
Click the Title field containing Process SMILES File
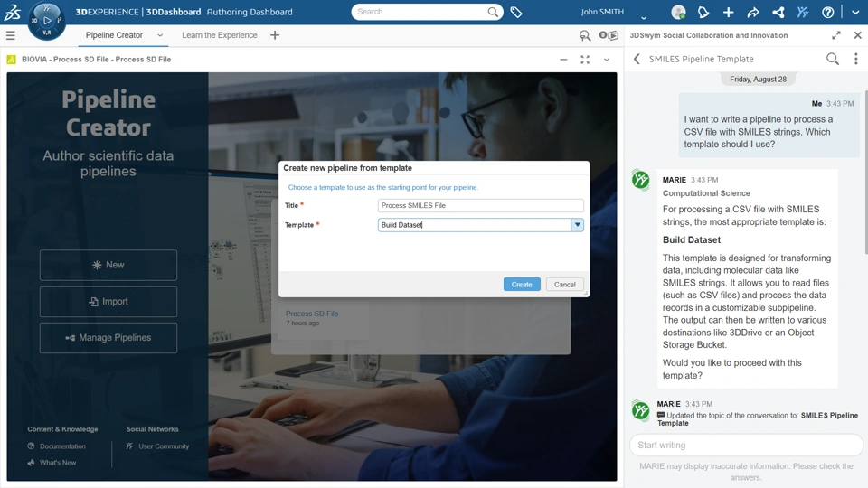pyautogui.click(x=480, y=205)
